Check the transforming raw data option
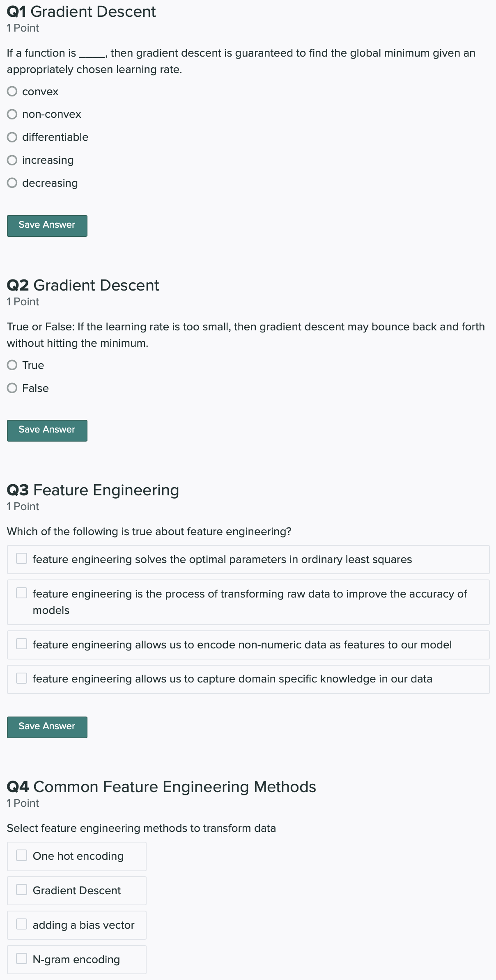The image size is (496, 980). [x=21, y=593]
